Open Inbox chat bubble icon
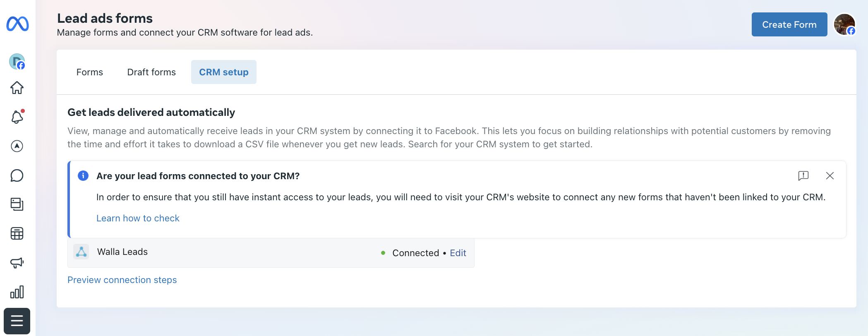Screen dimensions: 868x336 [17, 175]
